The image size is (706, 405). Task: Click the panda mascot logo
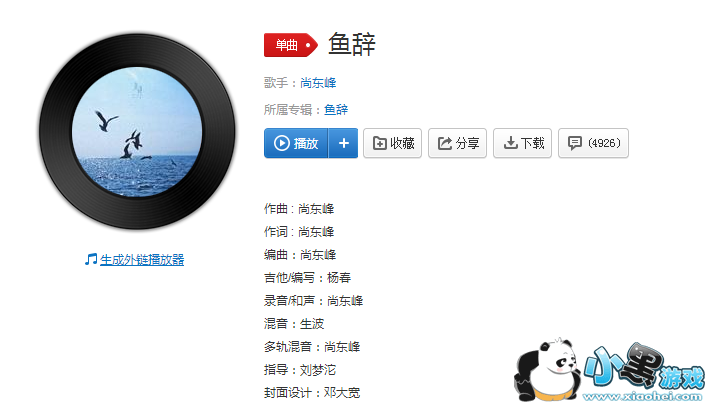[x=548, y=369]
